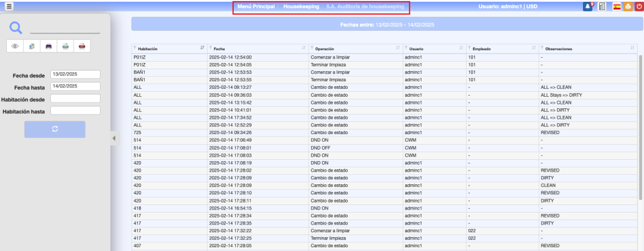The image size is (644, 251).
Task: Select the 514 row dated 2025-02-14 17:06:49
Action: (384, 140)
